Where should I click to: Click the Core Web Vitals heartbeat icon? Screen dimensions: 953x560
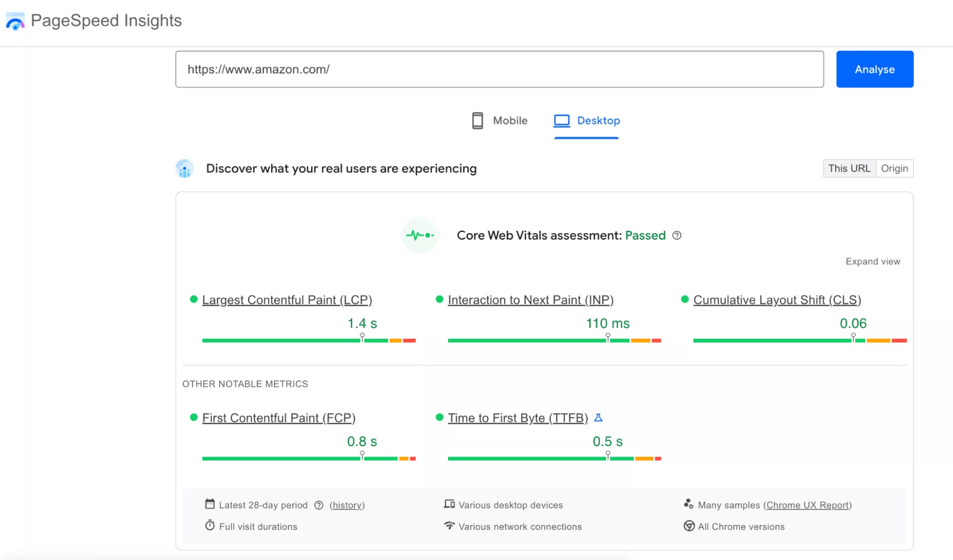point(420,235)
